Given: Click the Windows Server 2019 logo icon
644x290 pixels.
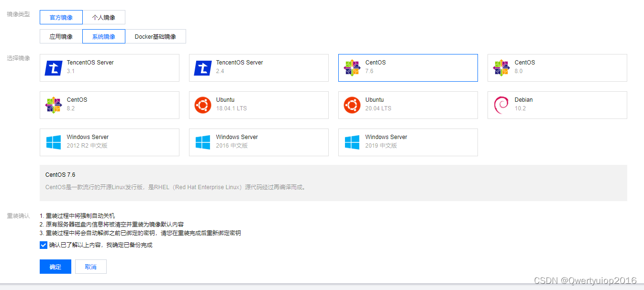Looking at the screenshot, I should click(352, 142).
